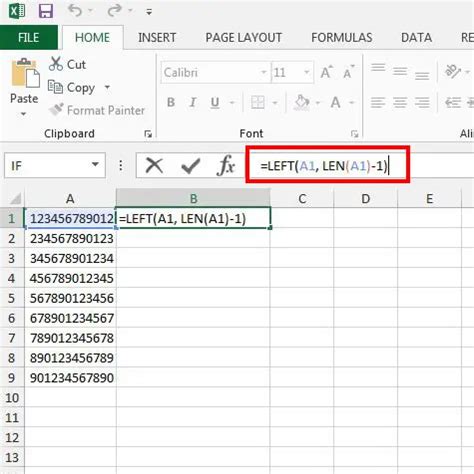Viewport: 474px width, 474px height.
Task: Click the Undo arrow in quick access toolbar
Action: [x=75, y=10]
